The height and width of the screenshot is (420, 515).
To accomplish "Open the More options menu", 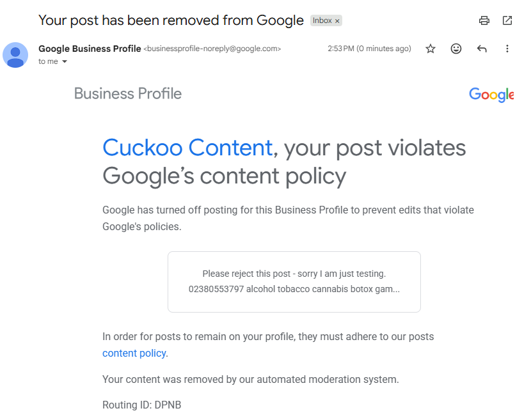I will pos(507,49).
